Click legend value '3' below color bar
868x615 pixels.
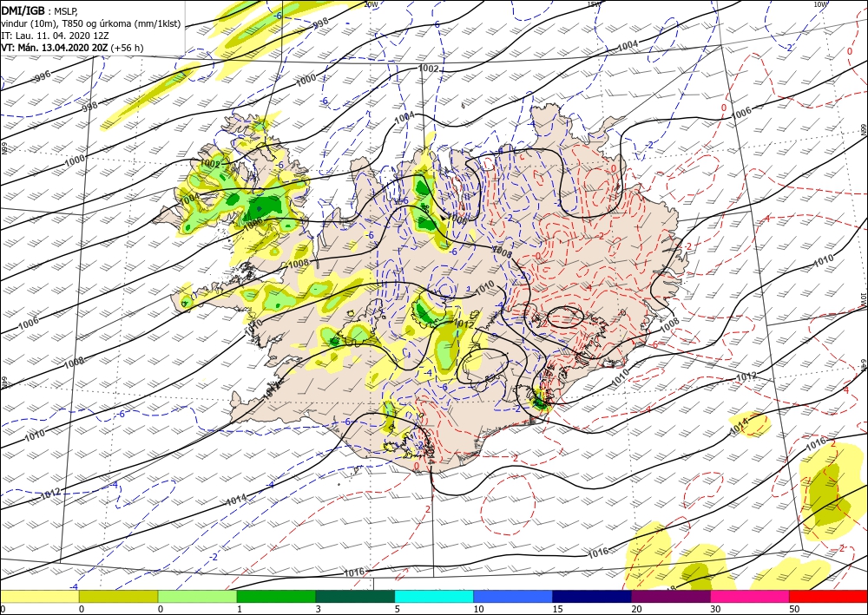click(x=318, y=609)
